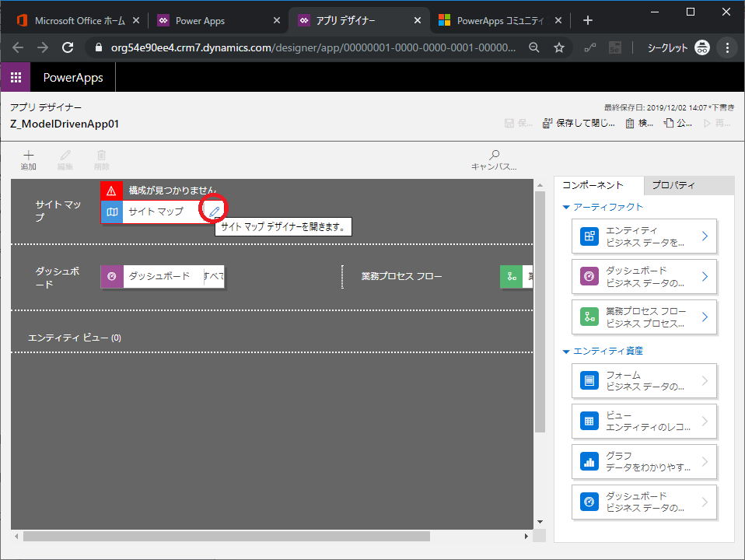Open the 業務プロセス フロー artifact card icon

[589, 317]
